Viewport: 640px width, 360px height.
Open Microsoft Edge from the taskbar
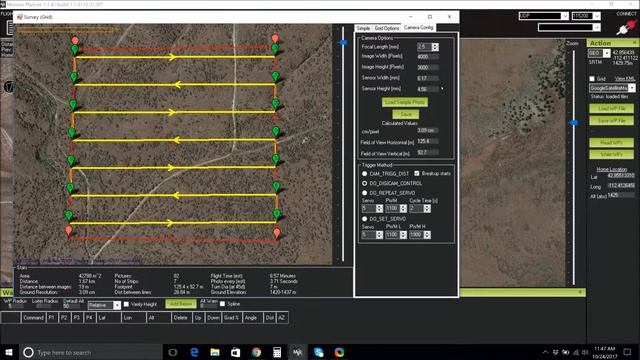coord(194,352)
